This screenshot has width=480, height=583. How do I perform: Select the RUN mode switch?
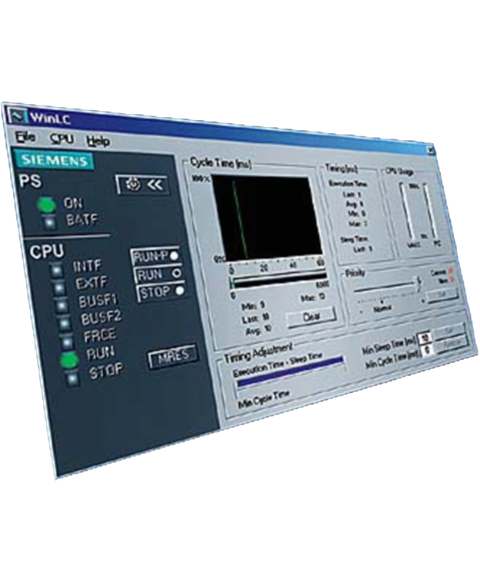click(159, 274)
